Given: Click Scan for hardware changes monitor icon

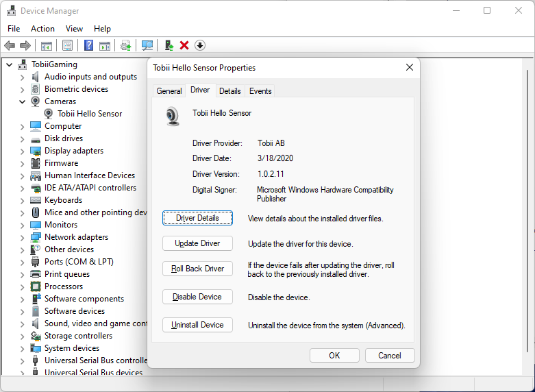Looking at the screenshot, I should [x=147, y=45].
